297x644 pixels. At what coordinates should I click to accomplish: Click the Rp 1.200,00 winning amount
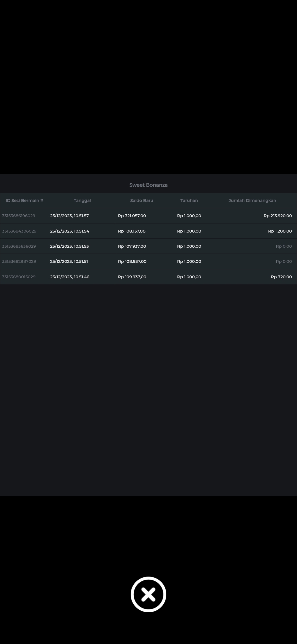pyautogui.click(x=280, y=231)
